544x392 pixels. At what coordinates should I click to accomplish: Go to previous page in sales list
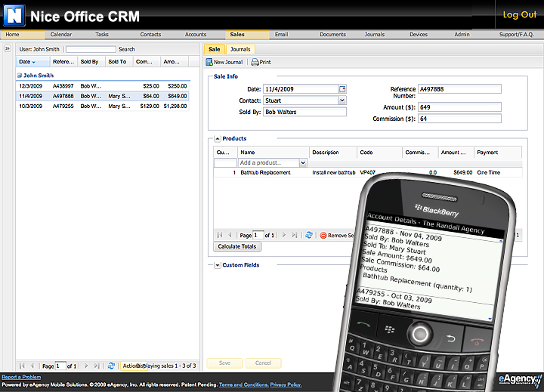[x=32, y=366]
